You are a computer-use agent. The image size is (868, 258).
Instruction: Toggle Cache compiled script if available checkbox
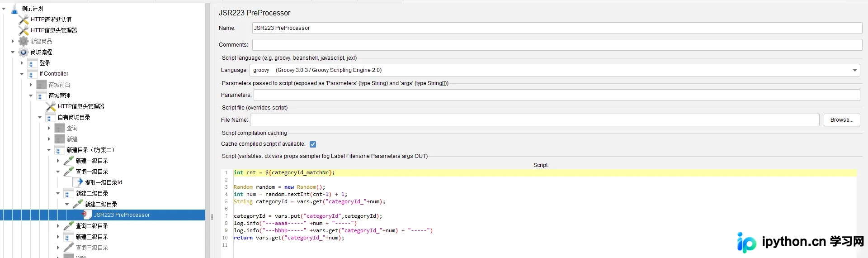(313, 144)
